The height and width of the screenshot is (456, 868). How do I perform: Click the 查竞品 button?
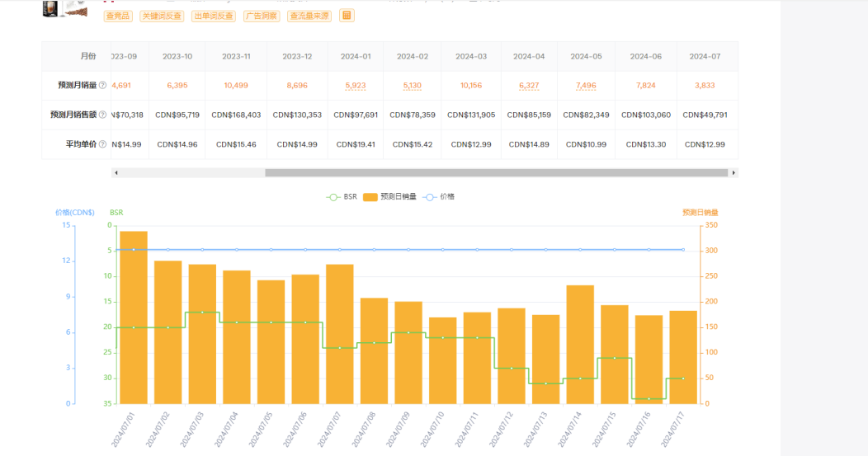[x=118, y=16]
